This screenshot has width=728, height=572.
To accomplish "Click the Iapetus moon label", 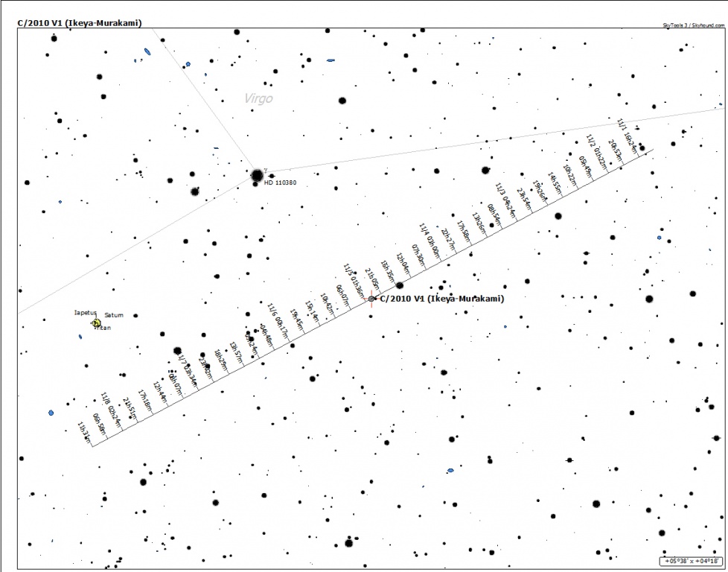I will [86, 313].
